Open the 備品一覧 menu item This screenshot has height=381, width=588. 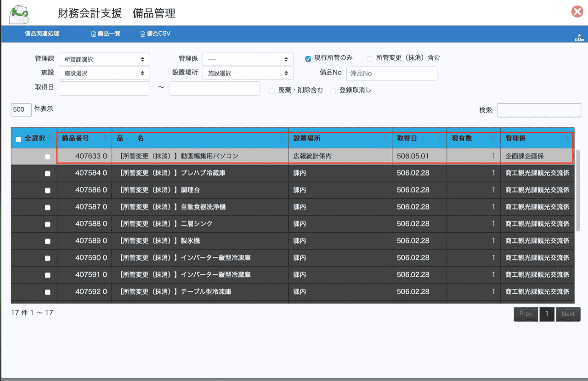(x=106, y=34)
